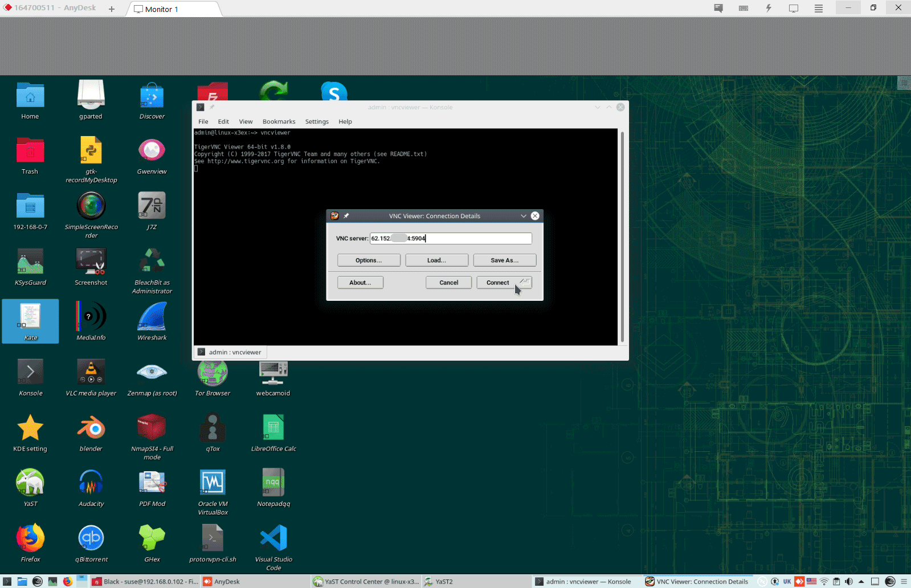Click the Konsole terminal vertical scrollbar
Screen dimensions: 911x588
622,236
